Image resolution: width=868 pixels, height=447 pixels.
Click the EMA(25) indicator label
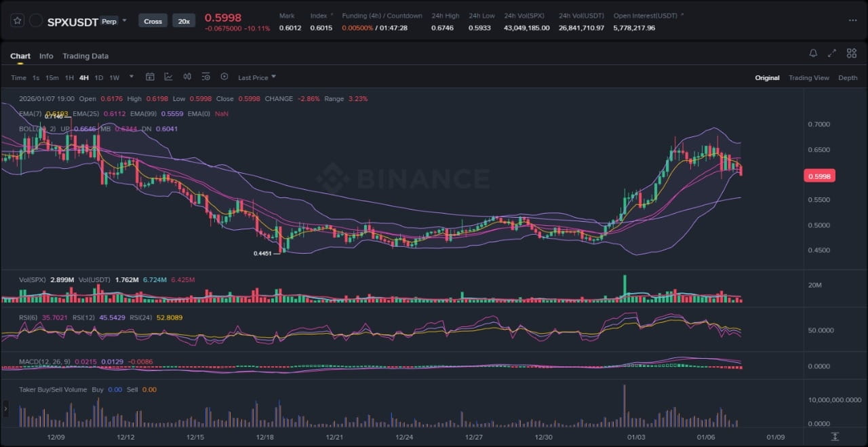click(87, 113)
